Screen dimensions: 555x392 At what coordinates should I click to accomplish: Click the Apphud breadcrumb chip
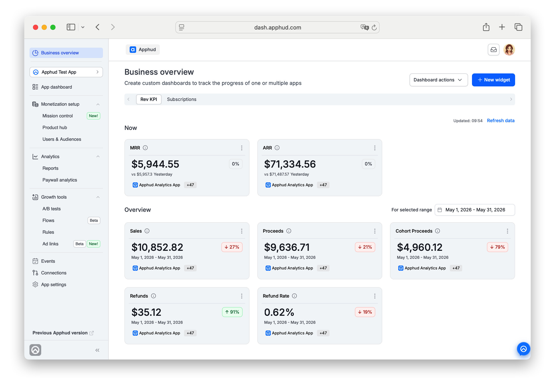143,50
